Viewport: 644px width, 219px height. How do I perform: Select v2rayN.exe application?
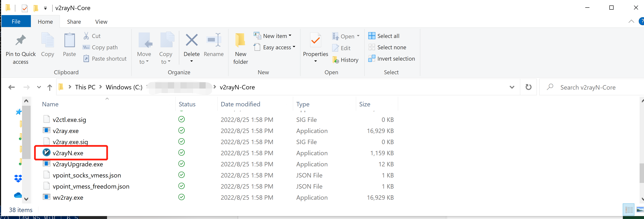pyautogui.click(x=68, y=153)
